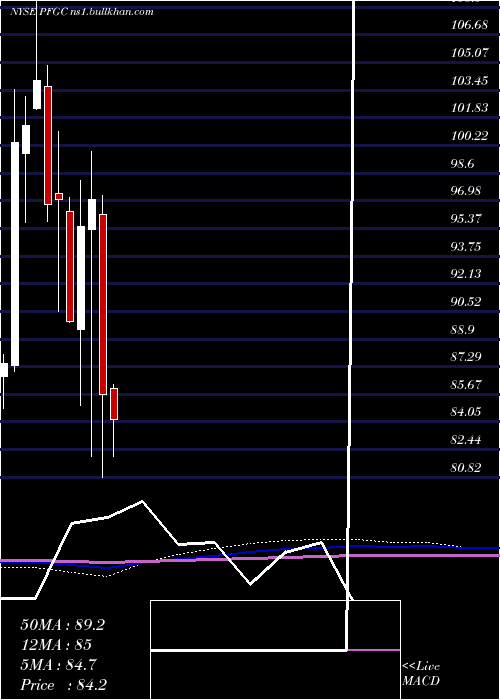Select the 103.45 price axis label
Screen dimensions: 500x700
pos(469,81)
